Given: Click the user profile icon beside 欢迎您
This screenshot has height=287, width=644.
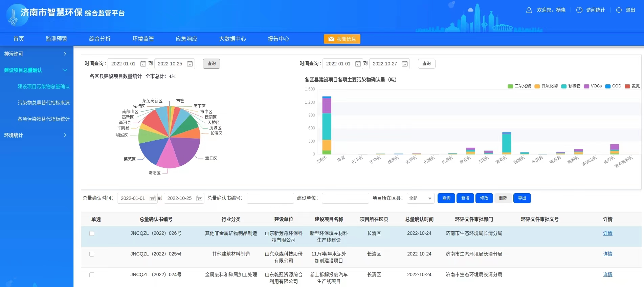Looking at the screenshot, I should pyautogui.click(x=529, y=10).
